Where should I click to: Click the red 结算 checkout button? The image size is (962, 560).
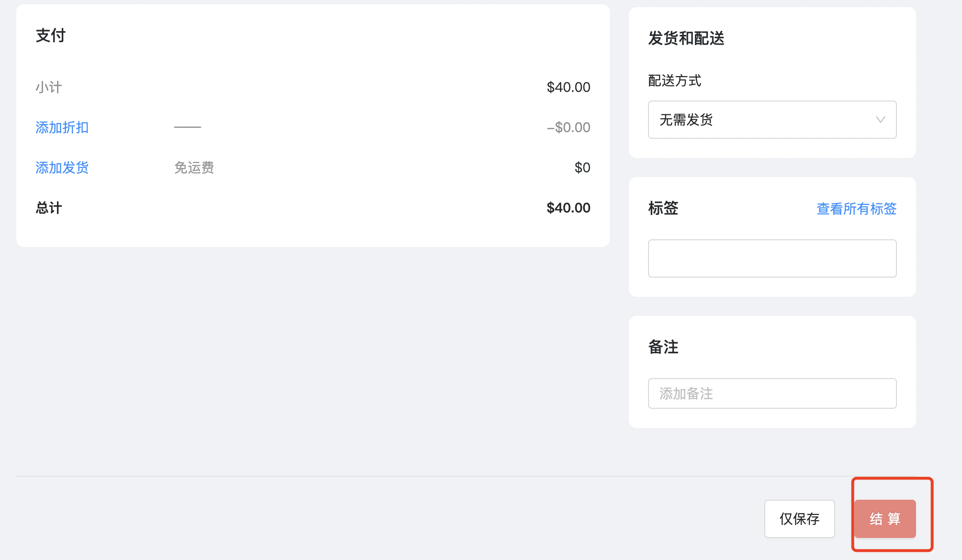point(885,519)
